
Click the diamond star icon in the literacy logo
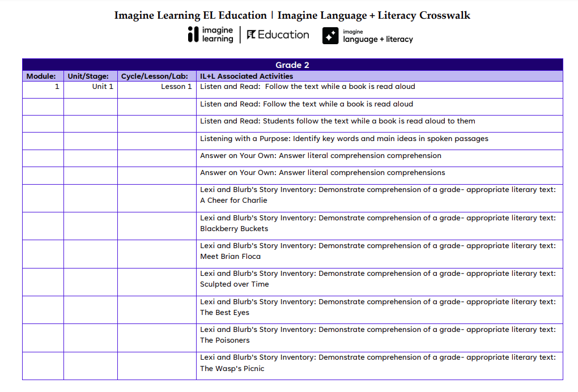[330, 36]
